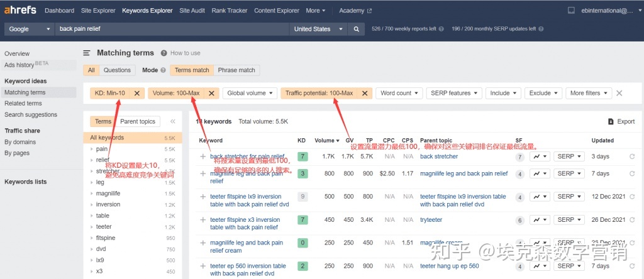
Task: Add magnilife relief cream keyword via plus icon
Action: pyautogui.click(x=203, y=243)
